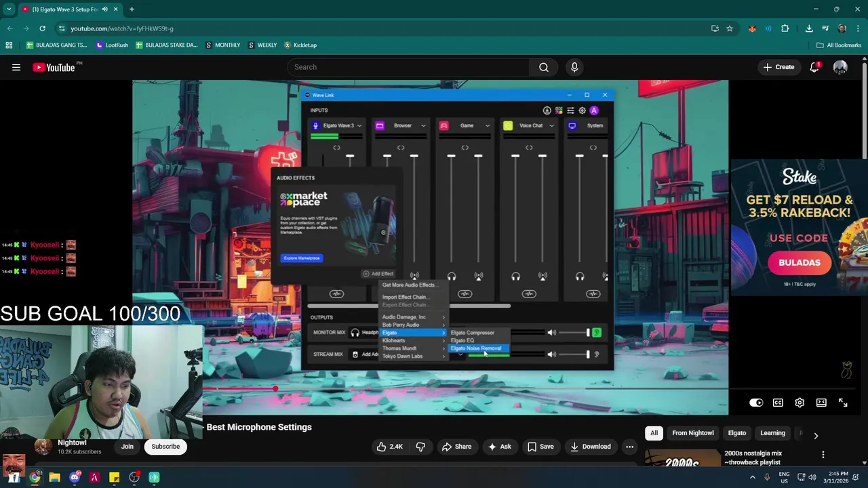
Task: Show hidden system tray icons
Action: pyautogui.click(x=752, y=477)
